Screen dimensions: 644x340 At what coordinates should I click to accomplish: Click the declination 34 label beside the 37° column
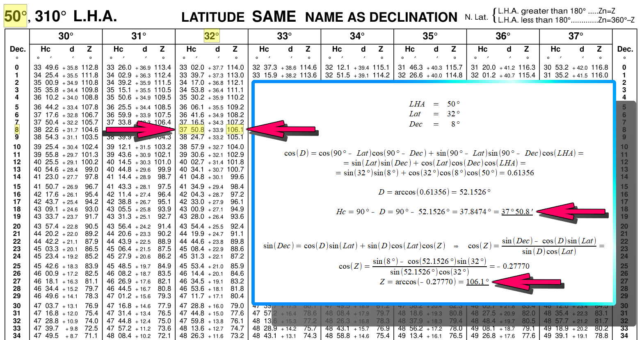click(624, 336)
